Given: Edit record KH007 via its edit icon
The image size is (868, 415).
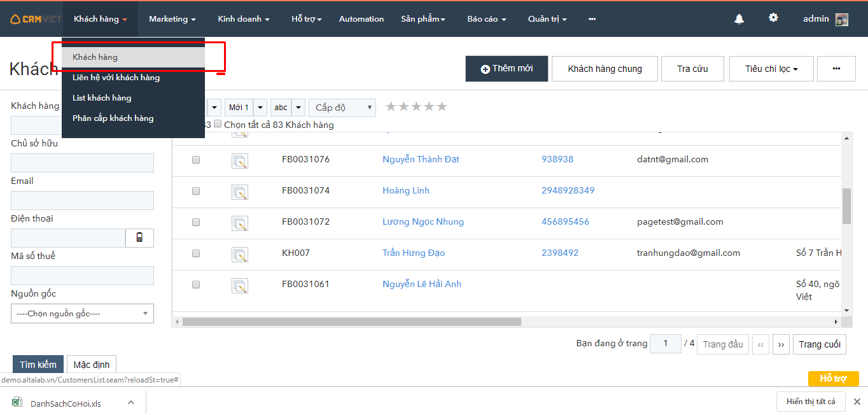Looking at the screenshot, I should click(x=240, y=255).
